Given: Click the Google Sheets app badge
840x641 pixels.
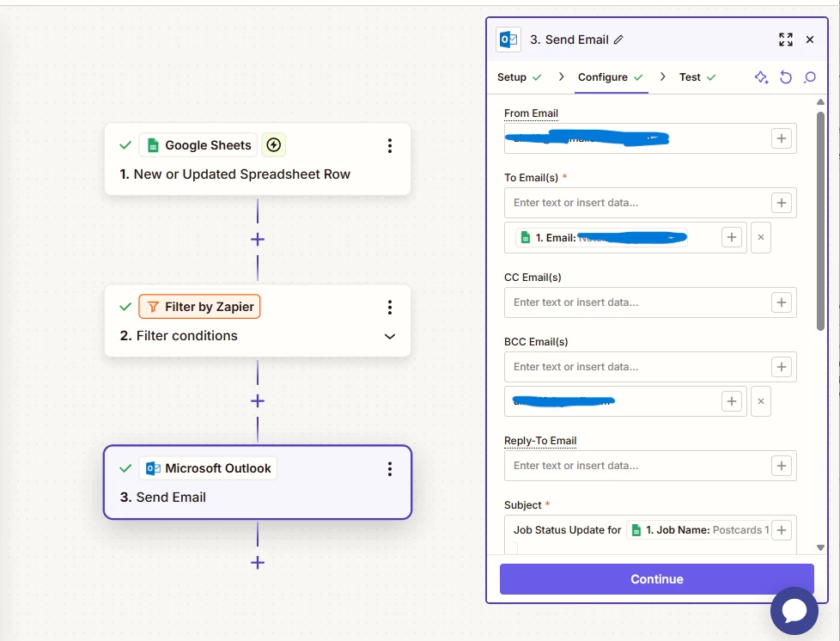Looking at the screenshot, I should click(198, 144).
